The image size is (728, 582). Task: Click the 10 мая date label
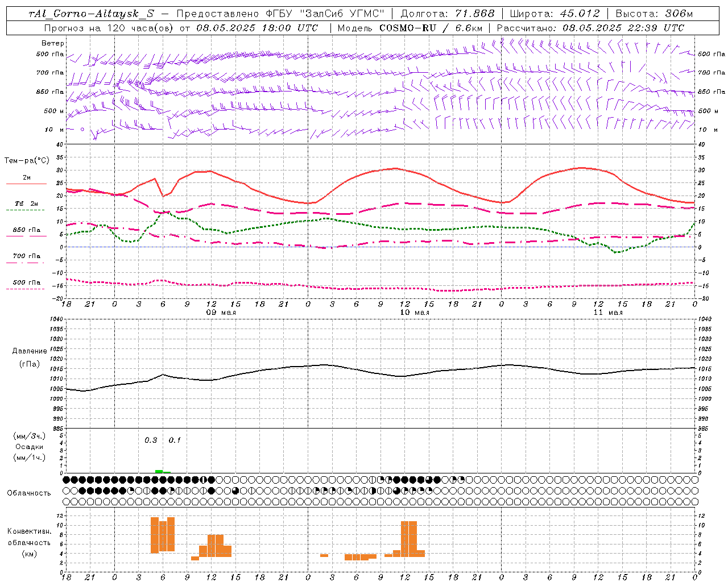(415, 313)
